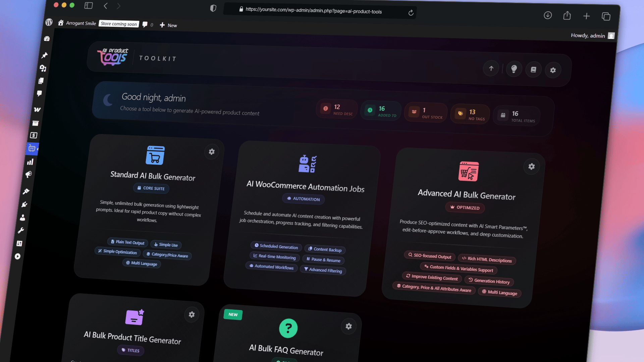The width and height of the screenshot is (644, 362).
Task: Click the lightbulb tips icon in toolkit header
Action: click(x=514, y=69)
